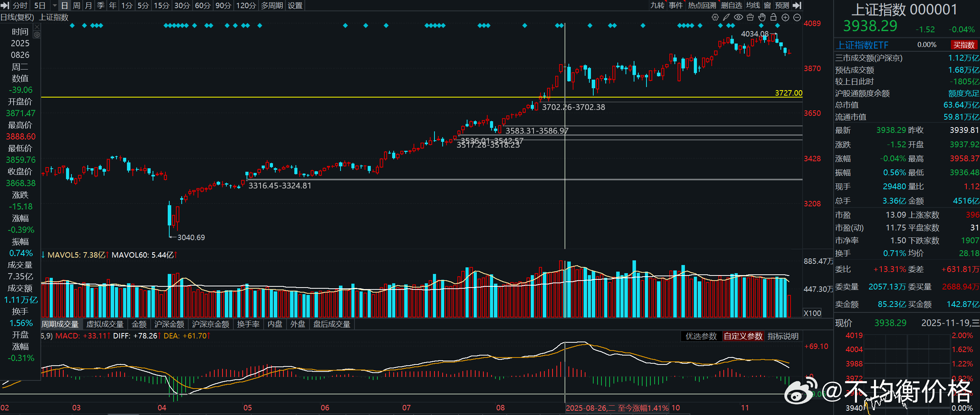Toggle 预测 forecast feature

[782, 5]
